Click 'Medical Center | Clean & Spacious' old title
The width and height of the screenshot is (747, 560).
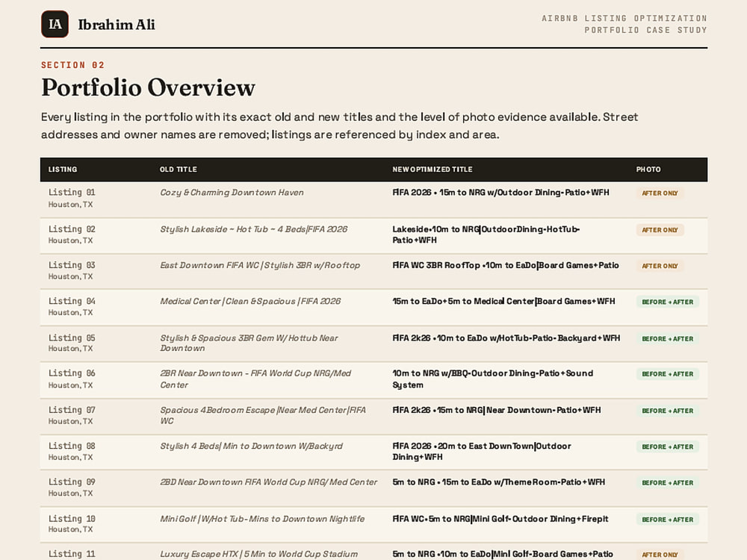[x=250, y=302]
